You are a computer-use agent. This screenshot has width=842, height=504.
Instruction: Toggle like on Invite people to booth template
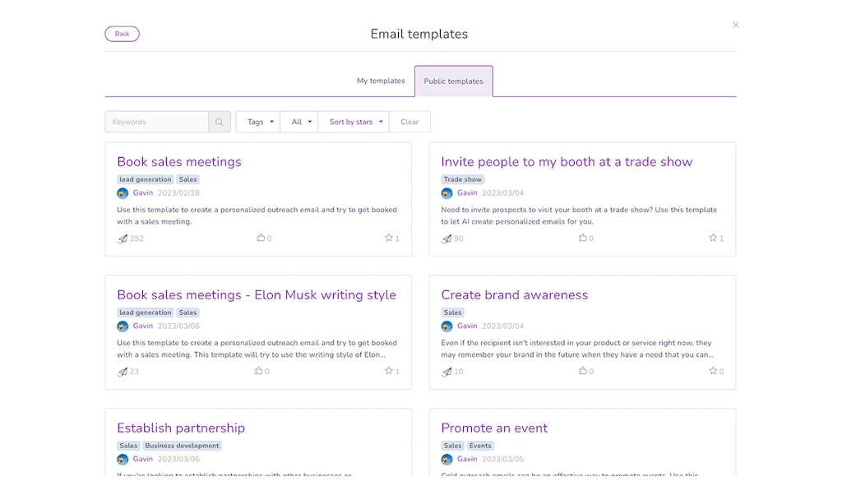583,238
